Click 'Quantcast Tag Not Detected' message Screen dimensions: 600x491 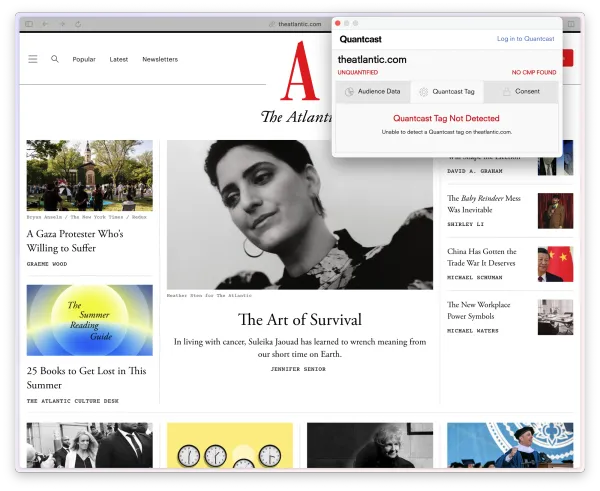point(446,118)
